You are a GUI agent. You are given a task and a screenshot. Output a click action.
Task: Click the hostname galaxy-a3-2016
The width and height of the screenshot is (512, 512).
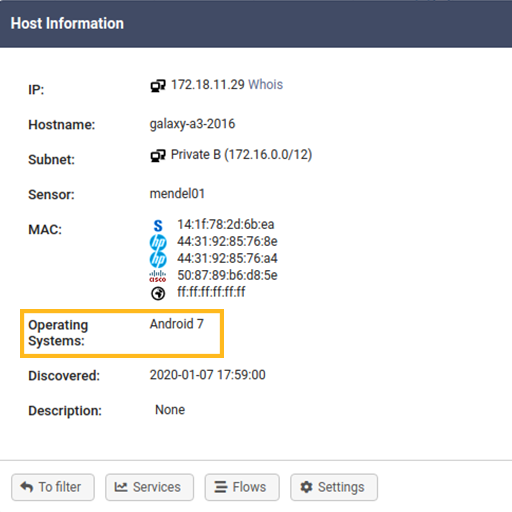click(192, 124)
